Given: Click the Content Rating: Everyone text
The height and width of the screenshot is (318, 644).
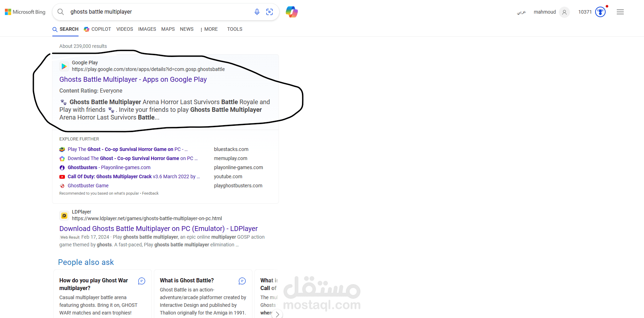Looking at the screenshot, I should (x=91, y=91).
